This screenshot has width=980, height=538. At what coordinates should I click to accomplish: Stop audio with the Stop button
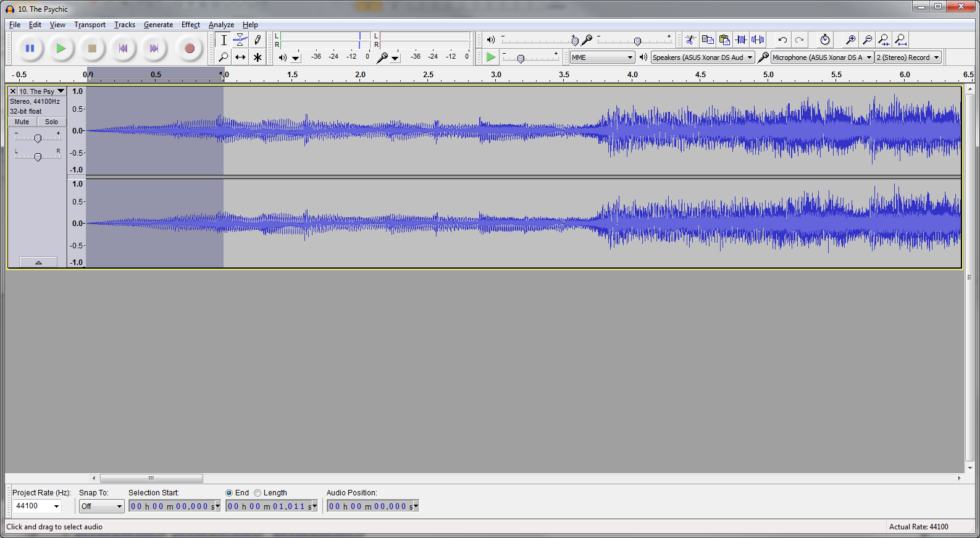point(92,48)
